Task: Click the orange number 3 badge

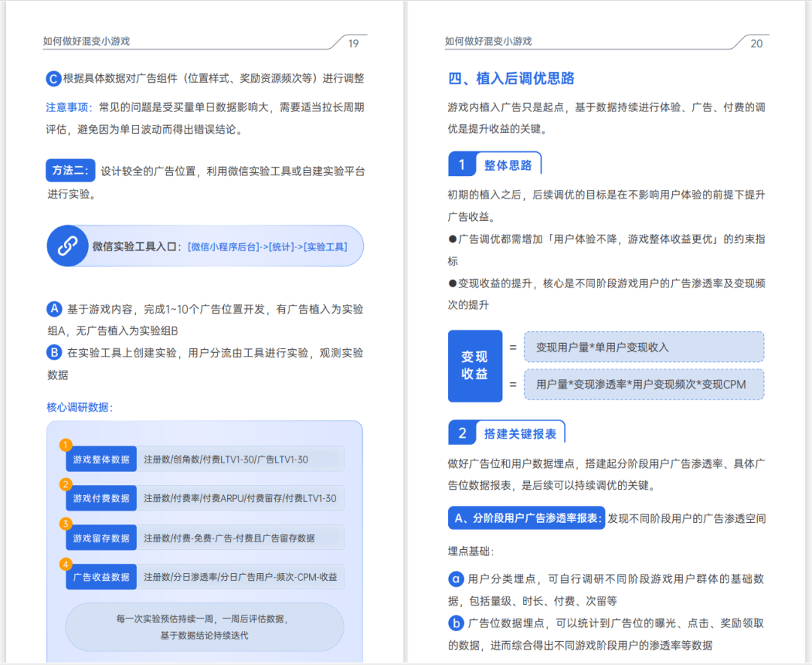Action: (x=66, y=524)
